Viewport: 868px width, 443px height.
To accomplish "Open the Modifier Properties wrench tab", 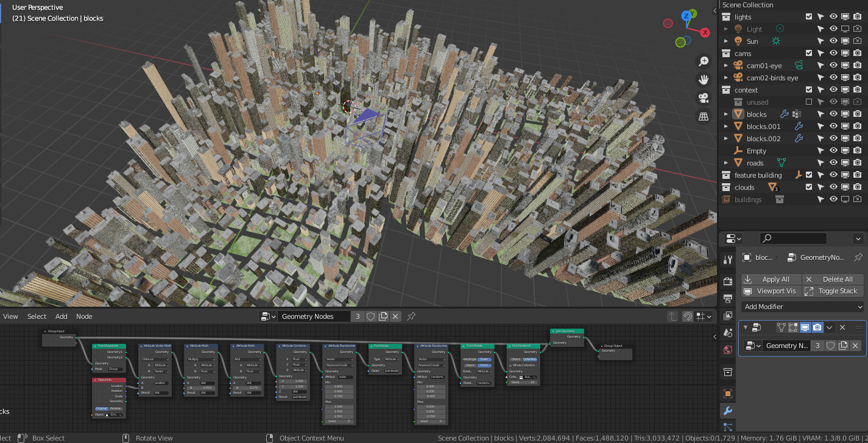I will [727, 411].
